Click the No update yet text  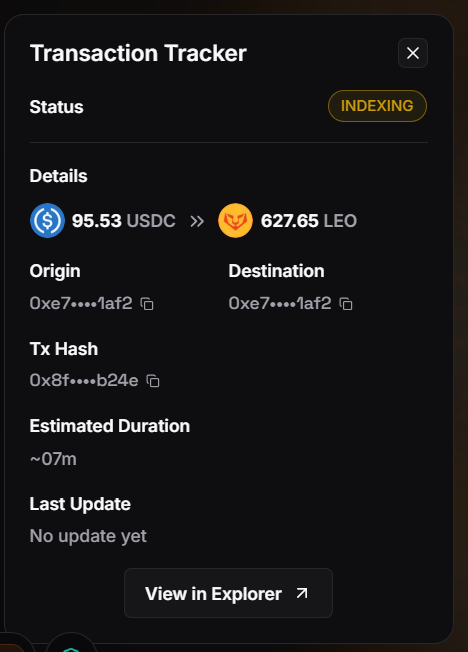(x=88, y=536)
